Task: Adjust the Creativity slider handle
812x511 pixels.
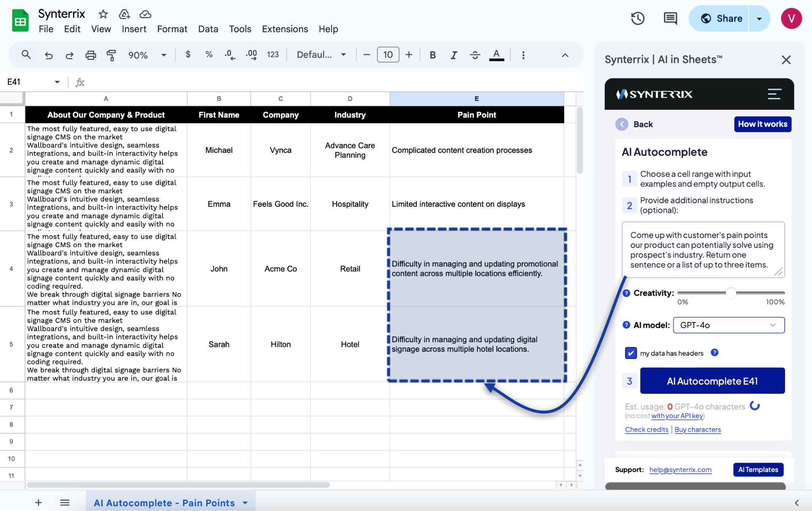Action: 731,293
